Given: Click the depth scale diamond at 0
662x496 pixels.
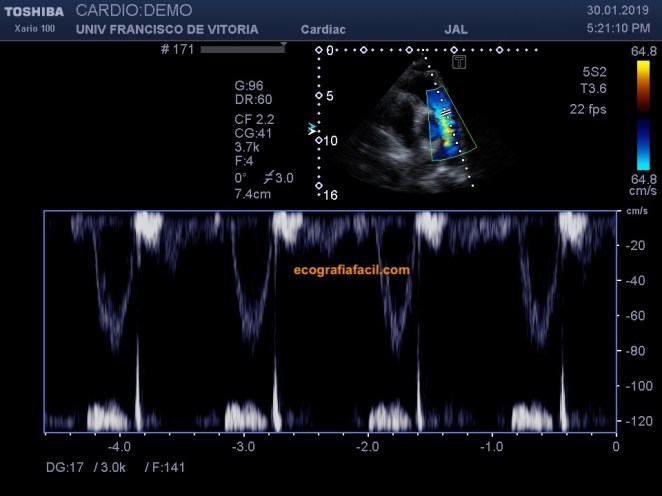Looking at the screenshot, I should [319, 49].
